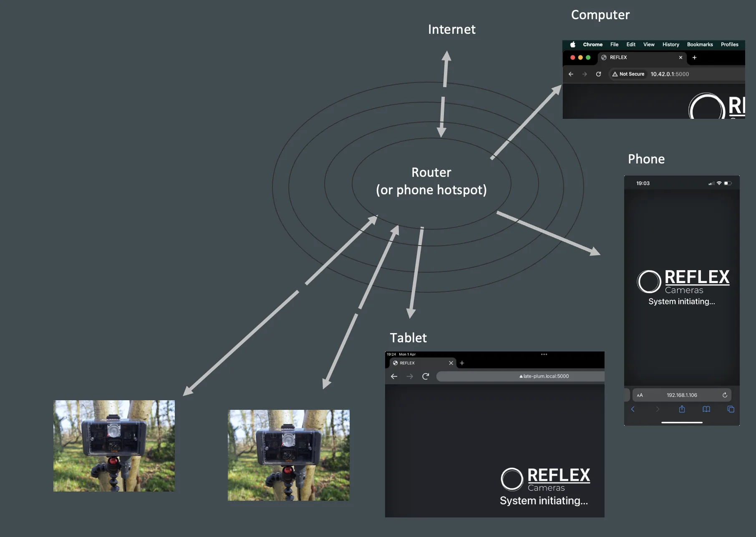Screen dimensions: 756x537
Task: Close the REFLEX tab in Chrome
Action: click(x=680, y=58)
